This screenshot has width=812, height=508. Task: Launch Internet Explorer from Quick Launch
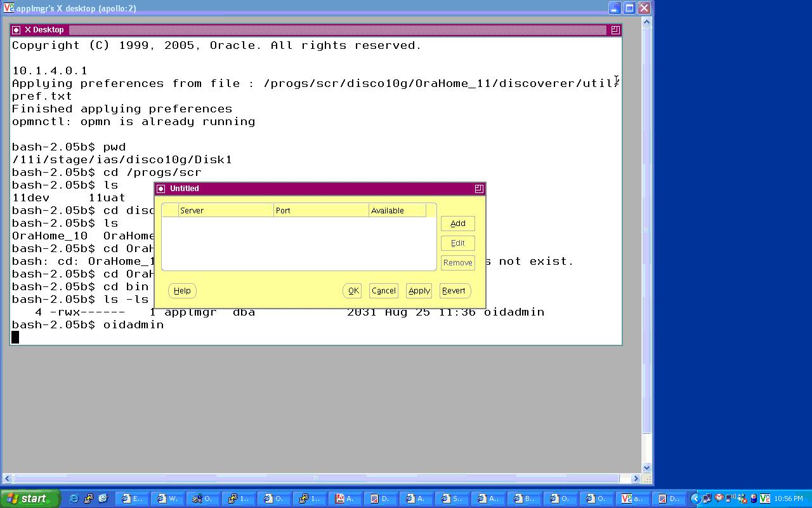[74, 498]
